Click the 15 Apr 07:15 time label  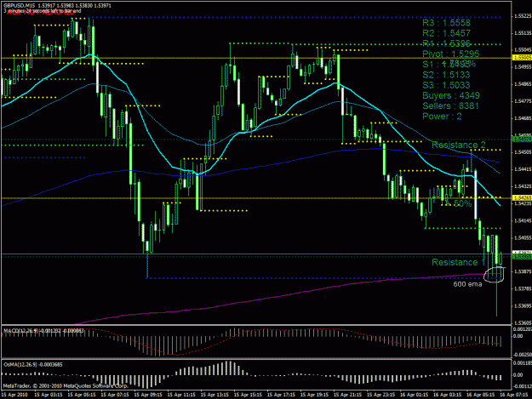pyautogui.click(x=115, y=395)
